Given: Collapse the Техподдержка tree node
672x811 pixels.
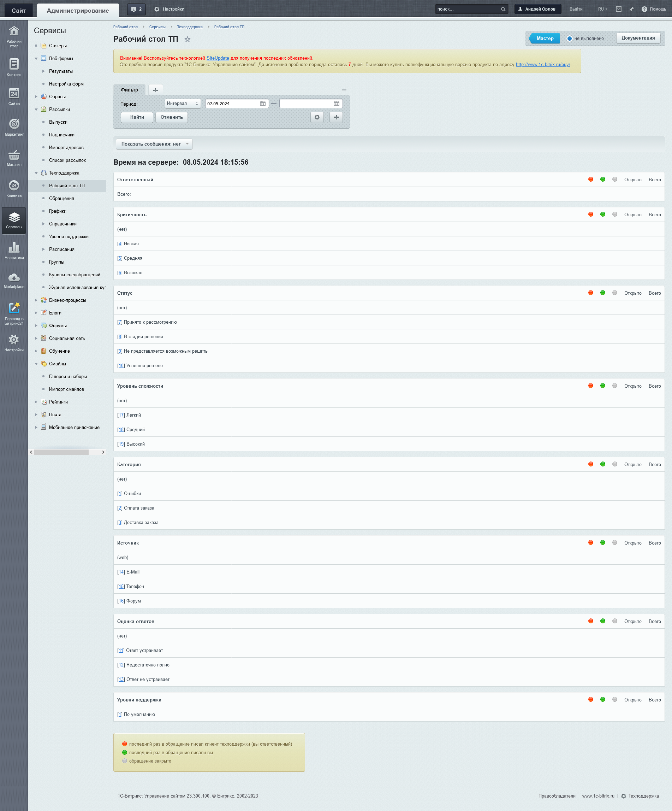Looking at the screenshot, I should point(36,174).
